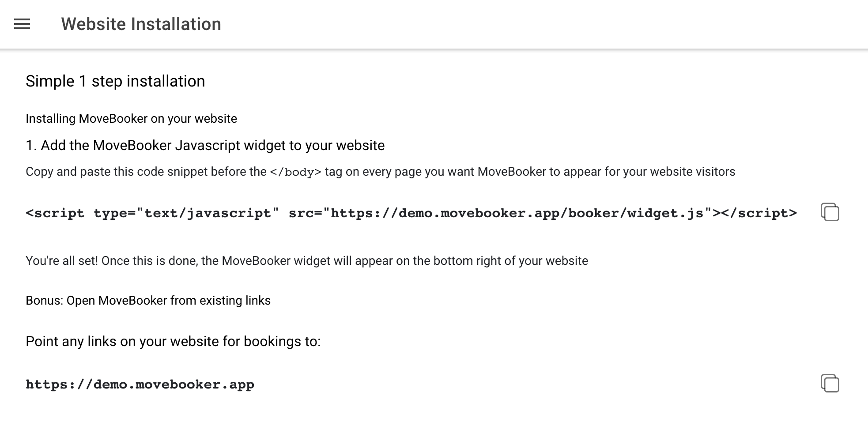Click 'Installing MoveBooker on your website' text
This screenshot has width=868, height=430.
click(131, 119)
